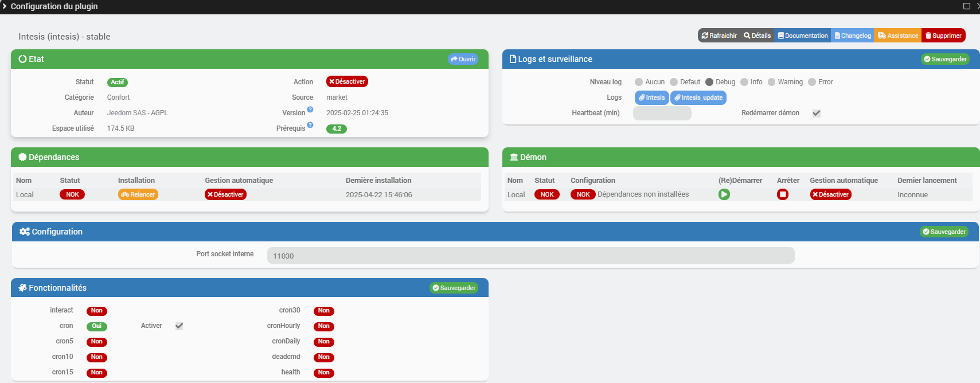Click the Configuration cogs icon

[x=25, y=232]
